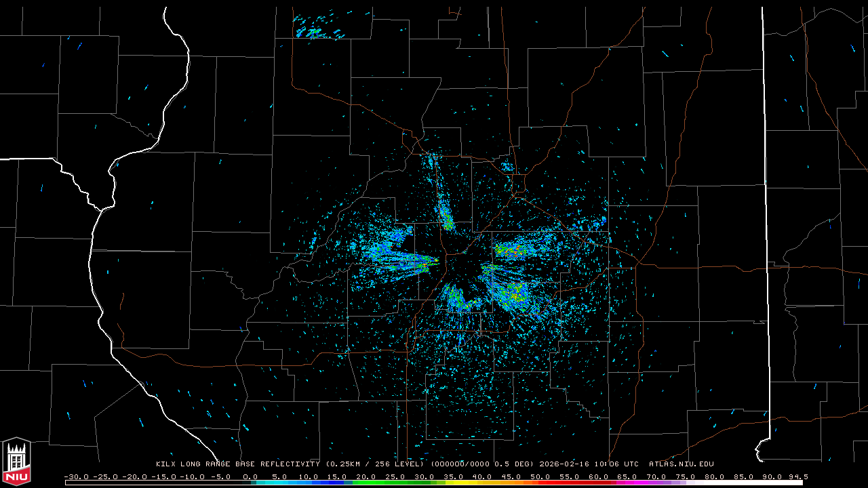Click the -15.0 scale label
The width and height of the screenshot is (868, 488).
click(163, 476)
